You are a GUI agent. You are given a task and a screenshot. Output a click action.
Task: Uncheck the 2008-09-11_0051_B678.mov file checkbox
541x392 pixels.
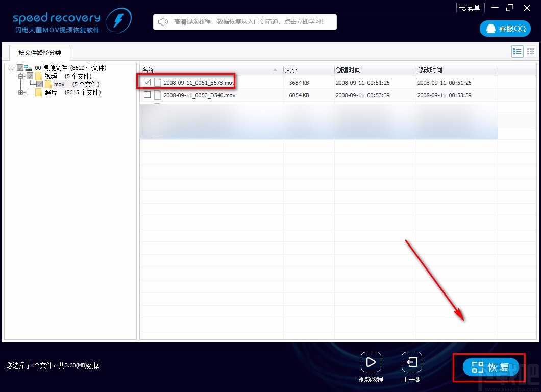(147, 82)
